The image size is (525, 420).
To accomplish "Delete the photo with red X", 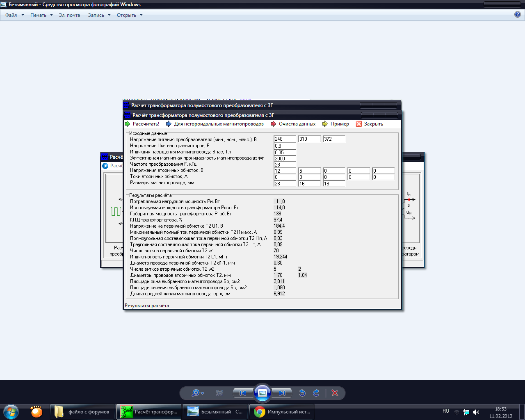I will click(335, 393).
